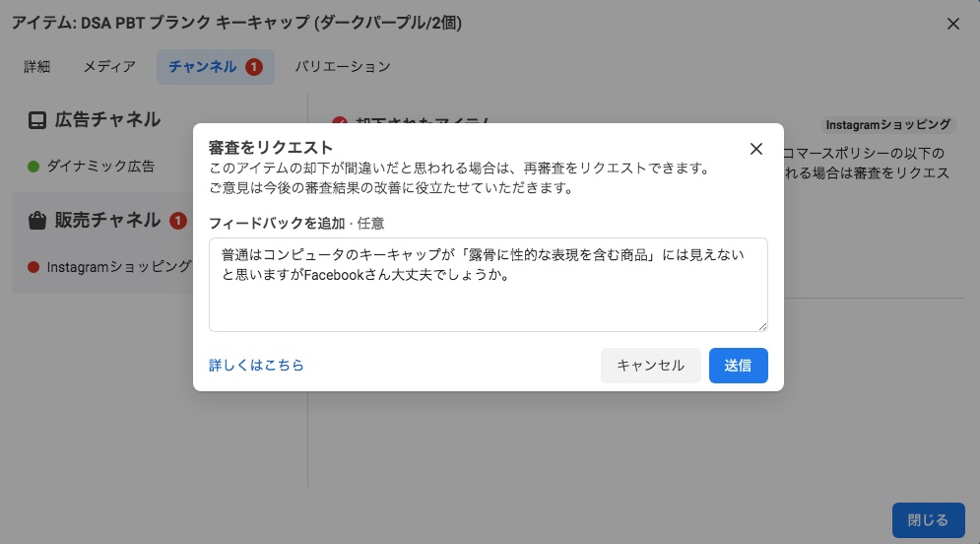Click the 販売チャネル shopping bag icon
Viewport: 980px width, 544px height.
coord(36,220)
